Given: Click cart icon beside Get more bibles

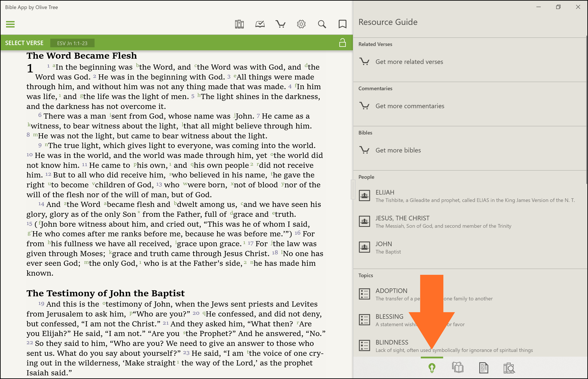Looking at the screenshot, I should (364, 150).
